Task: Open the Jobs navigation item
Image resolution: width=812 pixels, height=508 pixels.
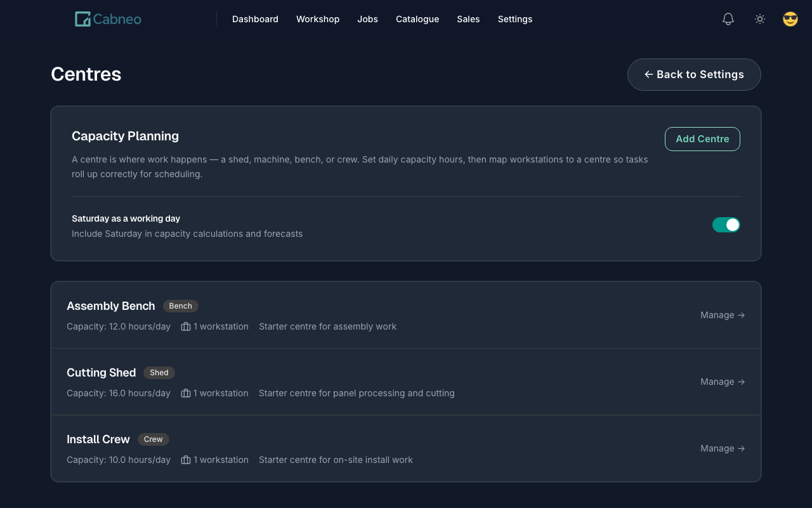Action: click(367, 19)
